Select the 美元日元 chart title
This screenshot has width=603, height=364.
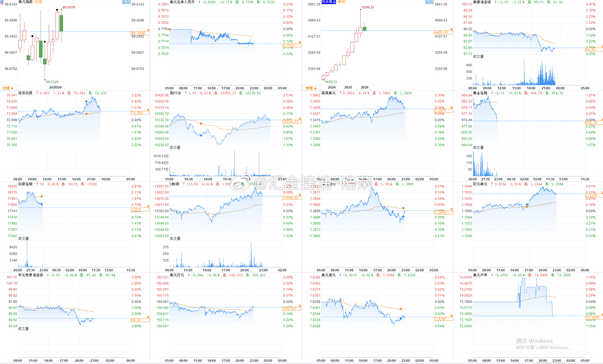coord(177,275)
